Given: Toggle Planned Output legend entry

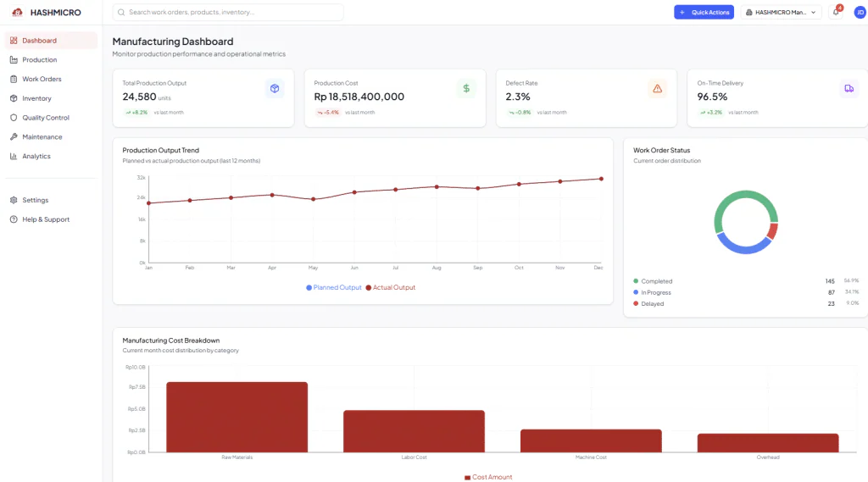Looking at the screenshot, I should (334, 287).
